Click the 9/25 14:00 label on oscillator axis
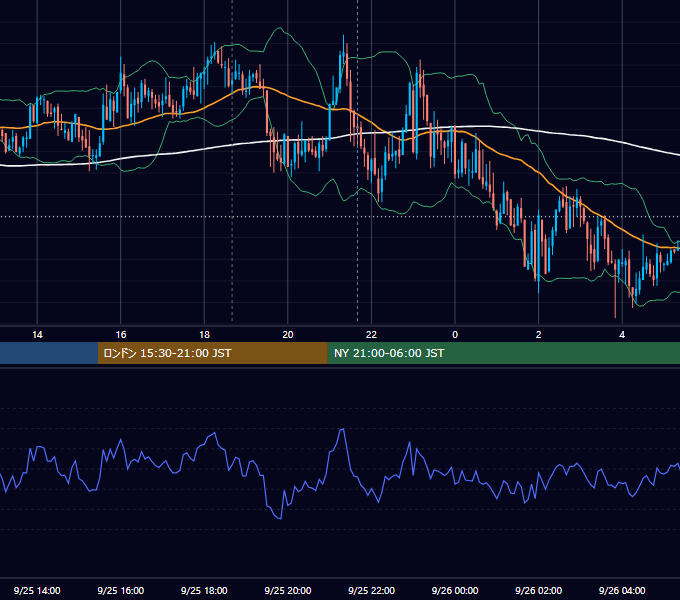This screenshot has height=600, width=680. pos(37,590)
